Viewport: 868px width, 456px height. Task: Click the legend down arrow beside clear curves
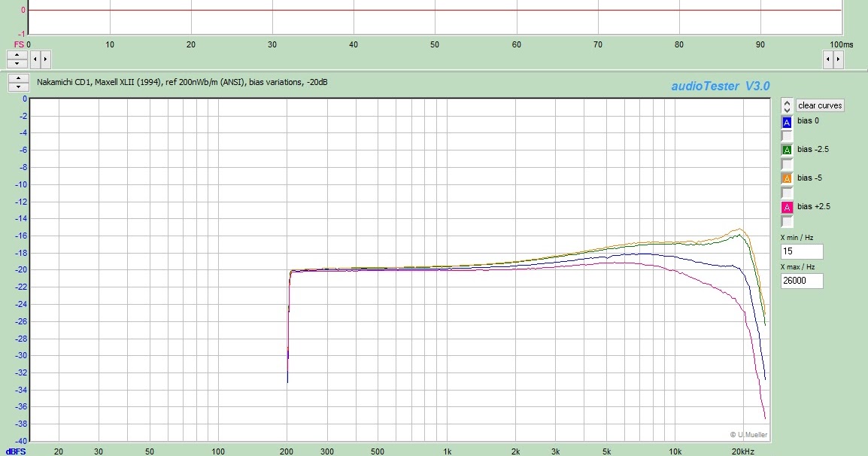coord(786,109)
